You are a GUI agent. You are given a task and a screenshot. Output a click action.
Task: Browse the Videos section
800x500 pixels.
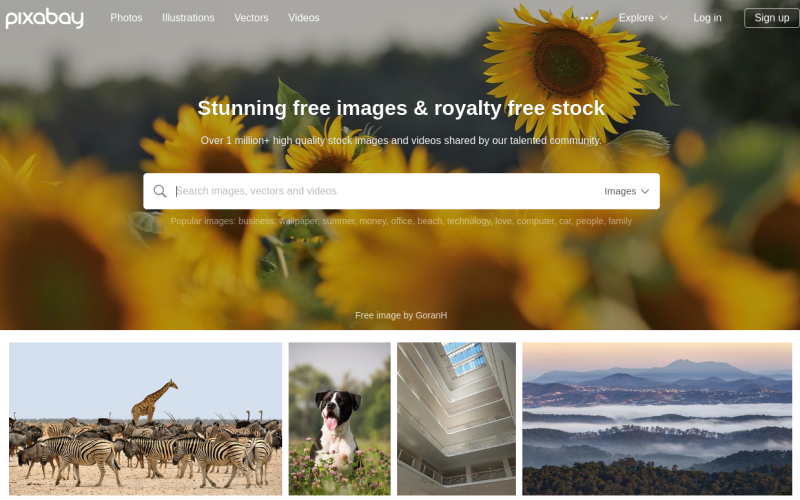click(304, 18)
